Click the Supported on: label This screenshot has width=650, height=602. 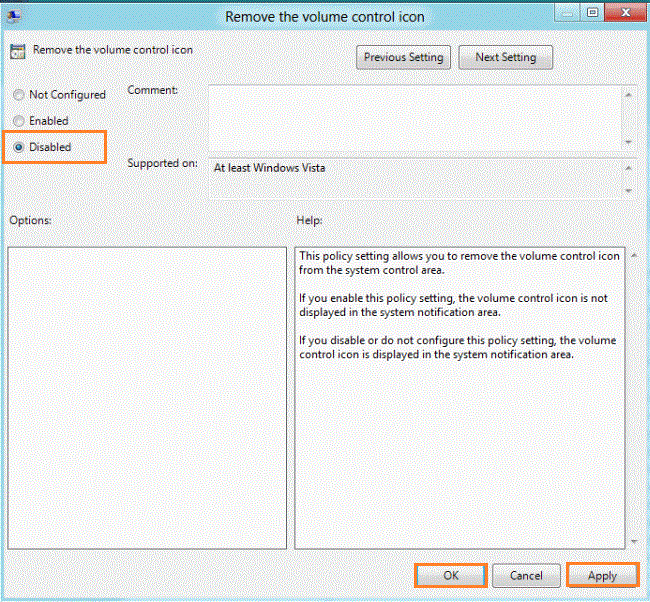(x=162, y=163)
